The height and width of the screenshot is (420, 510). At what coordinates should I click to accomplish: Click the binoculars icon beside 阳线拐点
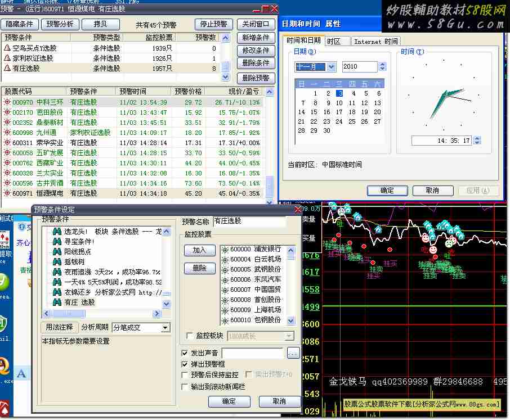(57, 251)
